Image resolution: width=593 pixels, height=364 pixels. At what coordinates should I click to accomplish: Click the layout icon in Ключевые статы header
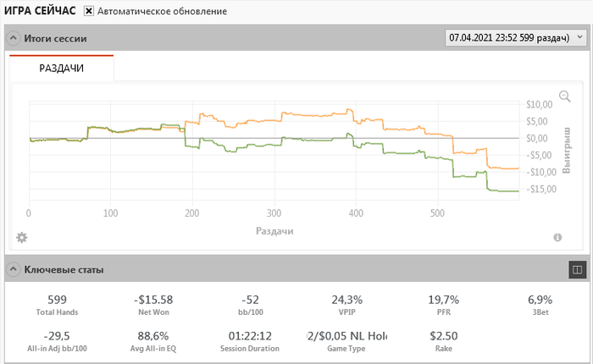[x=576, y=269]
